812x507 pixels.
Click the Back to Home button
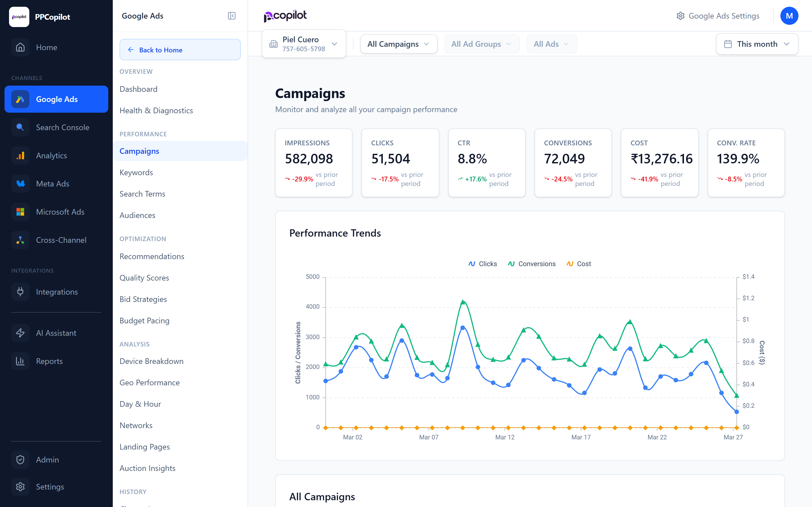180,50
